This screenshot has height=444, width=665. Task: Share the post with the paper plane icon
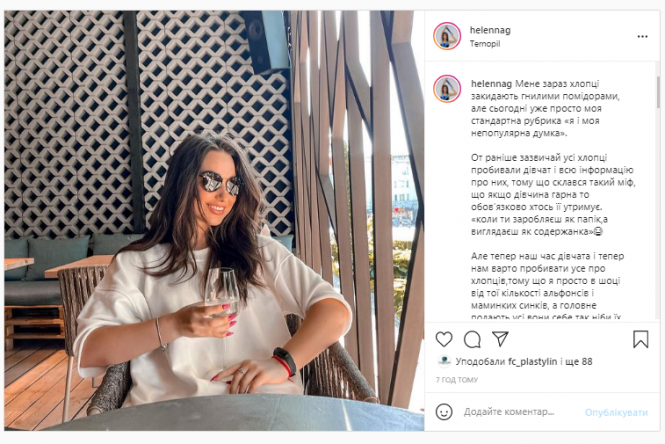point(500,338)
